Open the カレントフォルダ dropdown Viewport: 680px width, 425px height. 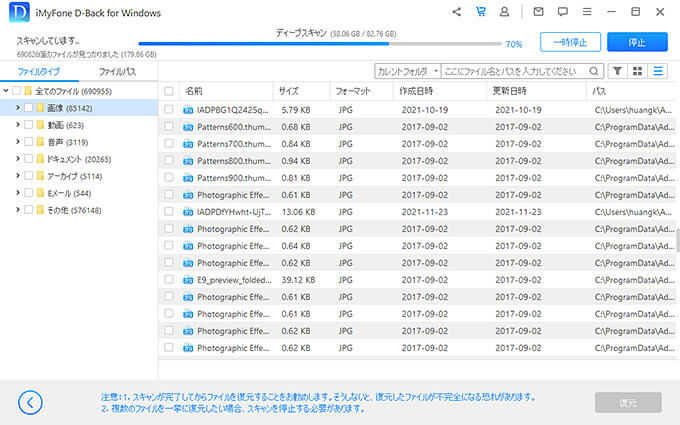407,72
